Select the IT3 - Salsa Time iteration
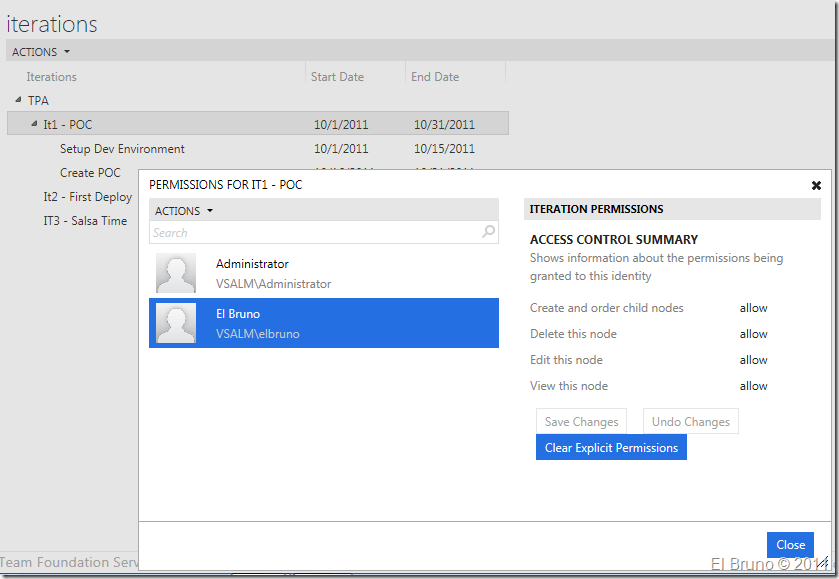Image resolution: width=839 pixels, height=579 pixels. 85,221
